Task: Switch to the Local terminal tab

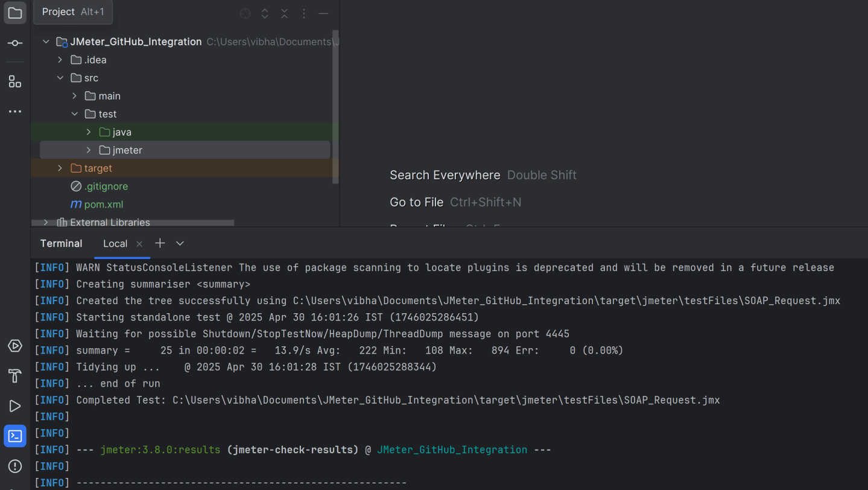Action: [x=115, y=244]
